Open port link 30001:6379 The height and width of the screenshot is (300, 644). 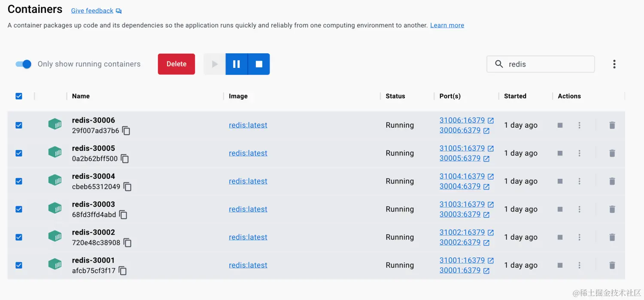pos(460,270)
